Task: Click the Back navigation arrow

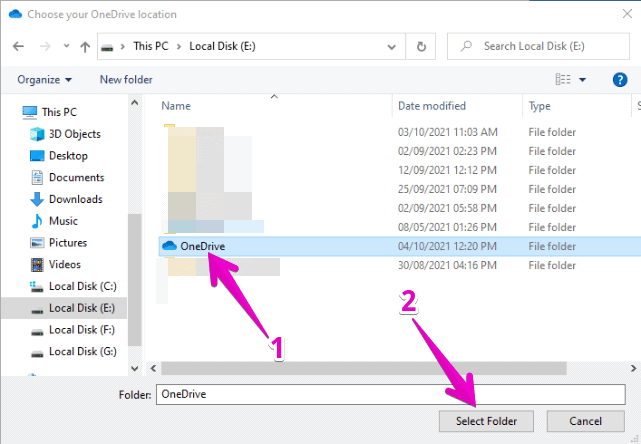Action: click(18, 46)
